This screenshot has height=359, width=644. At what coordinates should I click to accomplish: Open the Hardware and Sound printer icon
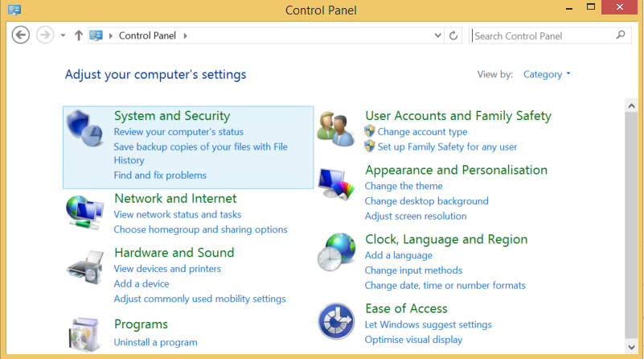(x=85, y=267)
